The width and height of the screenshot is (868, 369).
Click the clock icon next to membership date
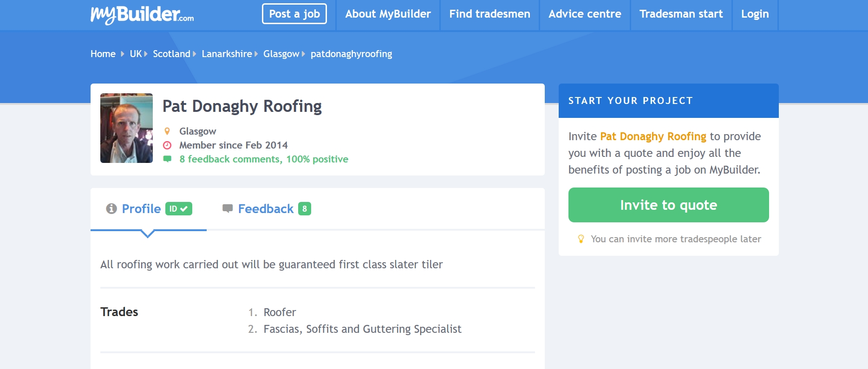[x=167, y=145]
